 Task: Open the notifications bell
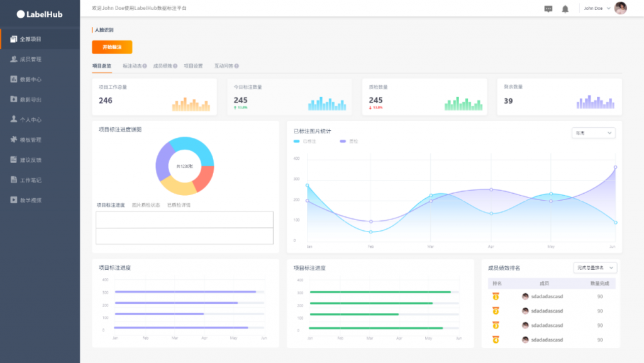point(565,9)
